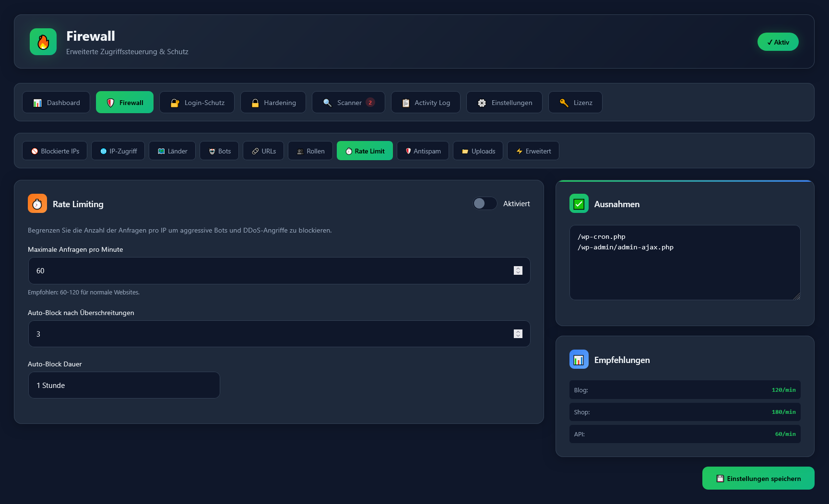This screenshot has width=829, height=504.
Task: Switch to the Blockierte IPs tab
Action: point(55,151)
